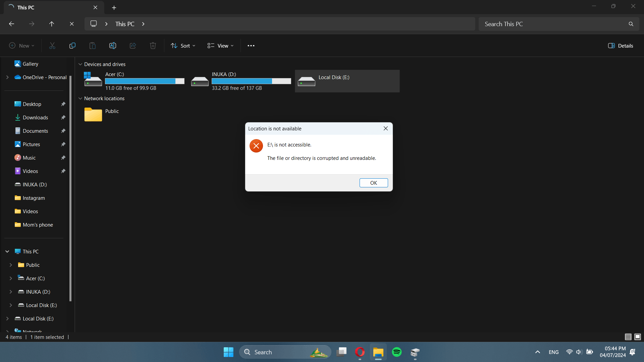Show hidden icons in system tray
Image resolution: width=644 pixels, height=362 pixels.
[538, 352]
